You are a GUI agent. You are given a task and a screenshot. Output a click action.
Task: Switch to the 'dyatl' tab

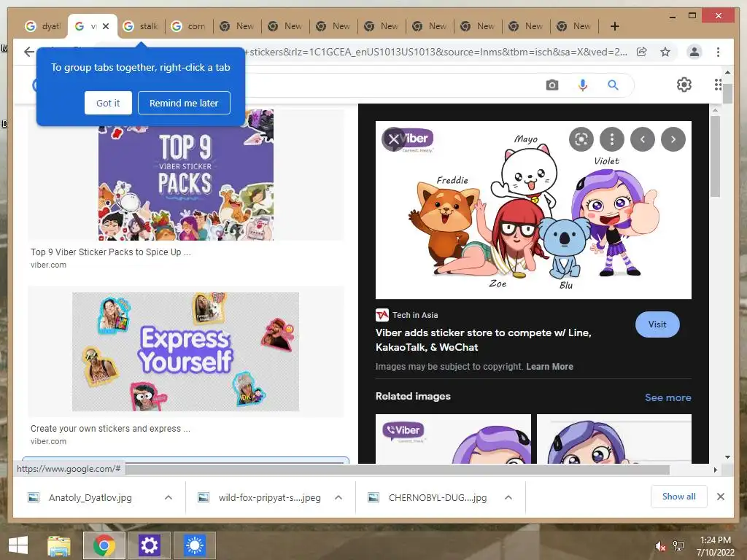(x=43, y=26)
